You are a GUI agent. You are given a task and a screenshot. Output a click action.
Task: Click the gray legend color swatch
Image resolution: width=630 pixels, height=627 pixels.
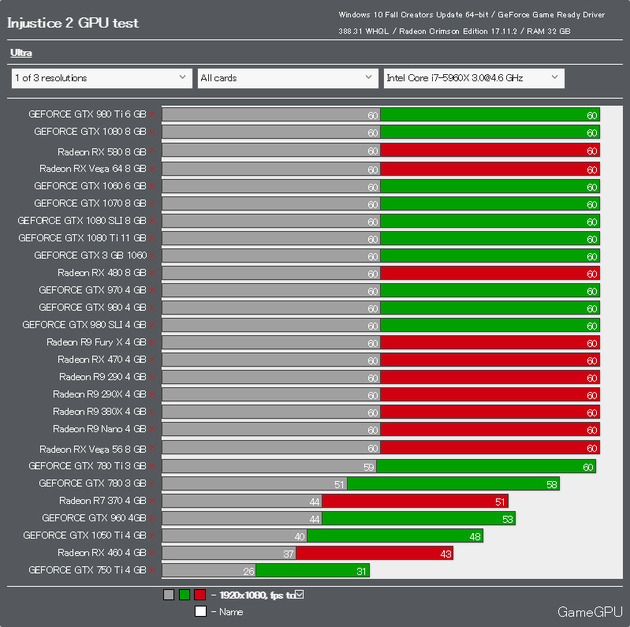tap(169, 594)
